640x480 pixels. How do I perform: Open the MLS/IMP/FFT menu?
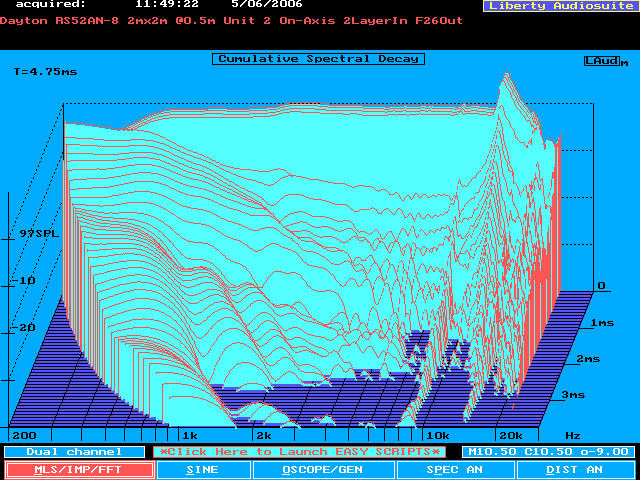tap(78, 469)
